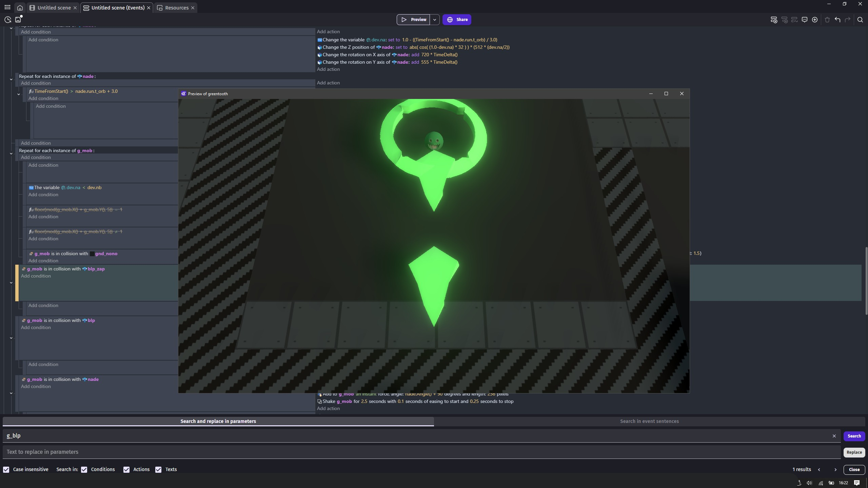Viewport: 868px width, 488px height.
Task: Select action setting the Z position of nade
Action: coord(413,47)
